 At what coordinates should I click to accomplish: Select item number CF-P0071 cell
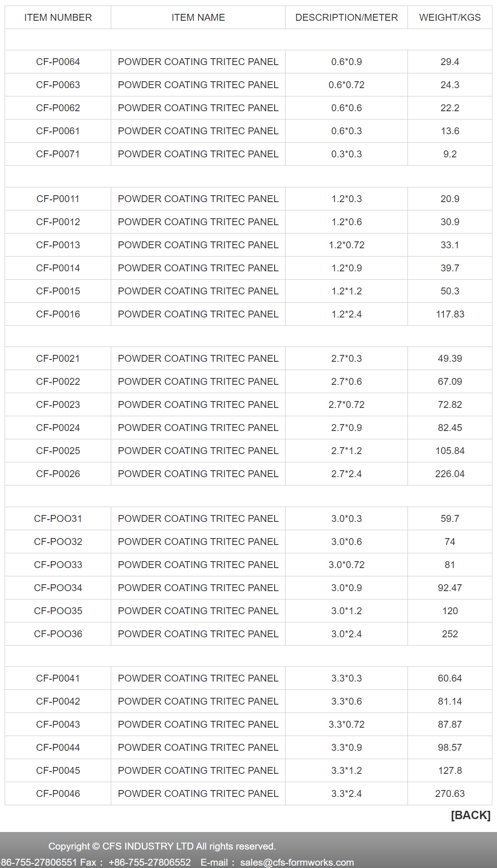tap(58, 154)
